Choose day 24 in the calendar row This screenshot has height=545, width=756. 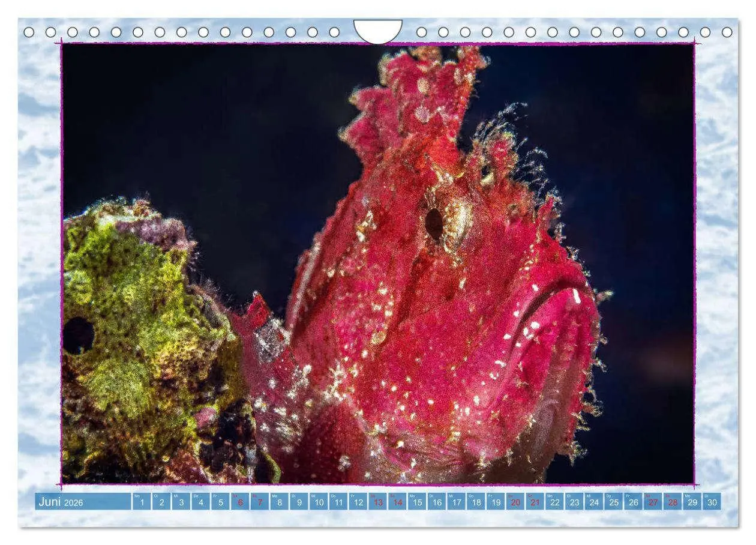593,502
